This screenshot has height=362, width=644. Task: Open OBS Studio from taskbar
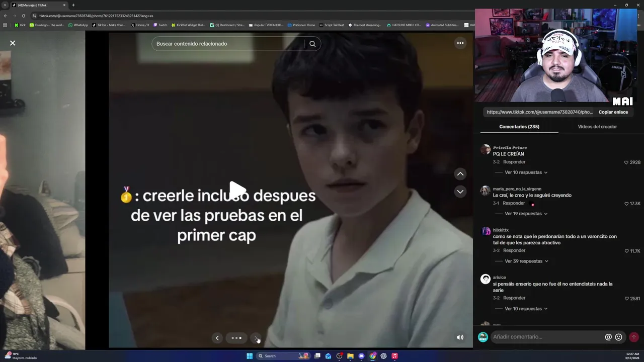(x=340, y=356)
